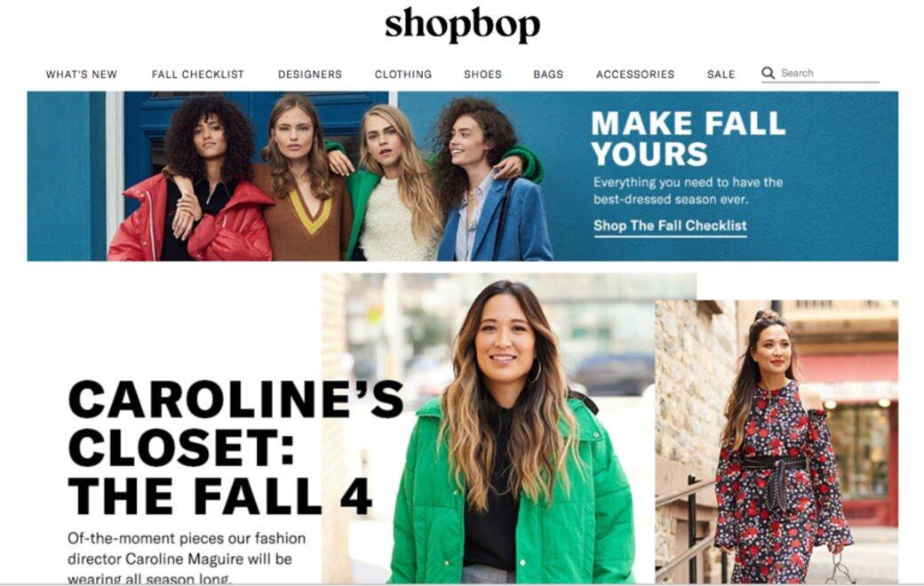Open the What's New menu
924x586 pixels.
(x=82, y=75)
